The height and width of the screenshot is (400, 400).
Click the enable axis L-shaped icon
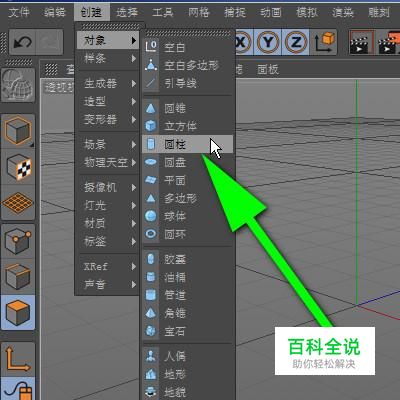pyautogui.click(x=18, y=359)
